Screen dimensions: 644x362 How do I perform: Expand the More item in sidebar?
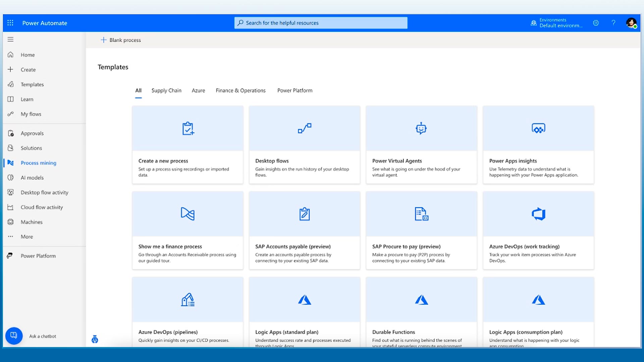[x=27, y=237]
